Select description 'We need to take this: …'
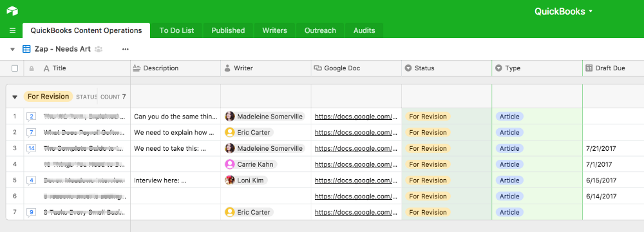This screenshot has height=232, width=644. pyautogui.click(x=169, y=148)
